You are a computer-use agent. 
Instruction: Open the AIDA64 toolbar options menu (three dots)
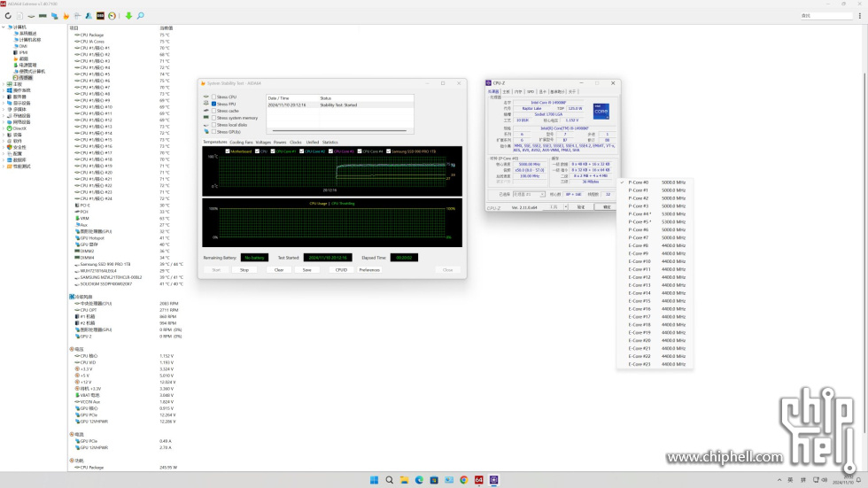point(860,16)
